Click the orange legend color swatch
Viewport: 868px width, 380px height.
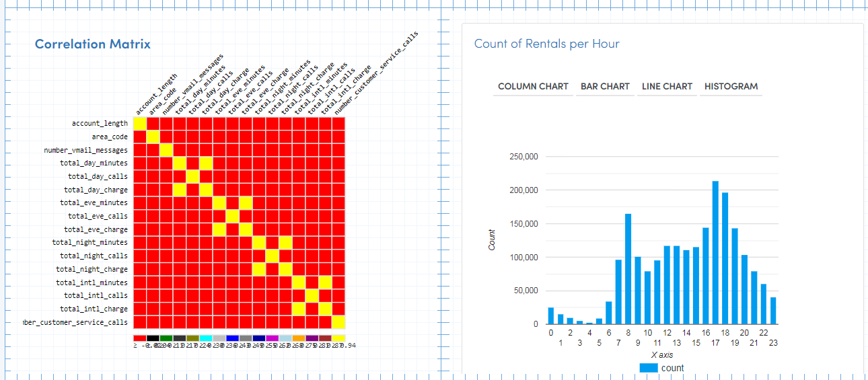pyautogui.click(x=299, y=338)
